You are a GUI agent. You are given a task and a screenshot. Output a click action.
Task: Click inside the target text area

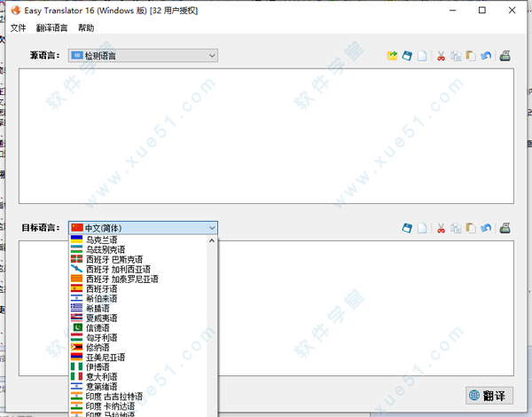pyautogui.click(x=365, y=308)
